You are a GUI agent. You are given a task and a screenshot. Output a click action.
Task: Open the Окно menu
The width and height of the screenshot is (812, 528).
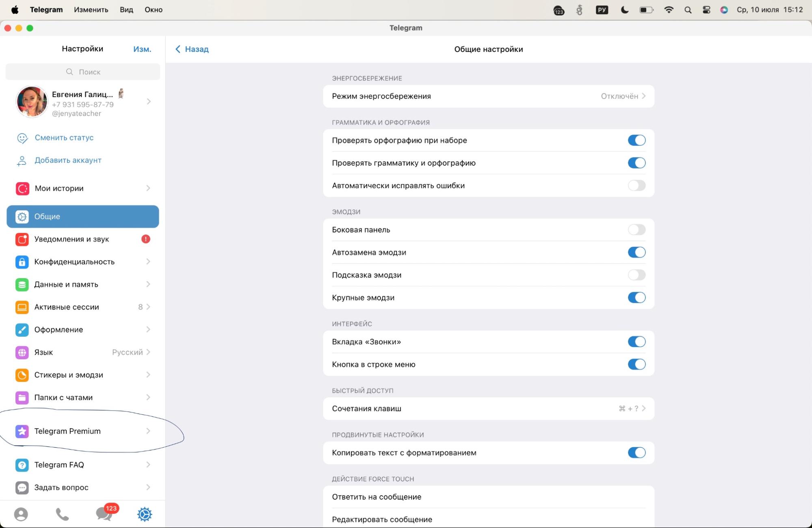[x=154, y=10]
